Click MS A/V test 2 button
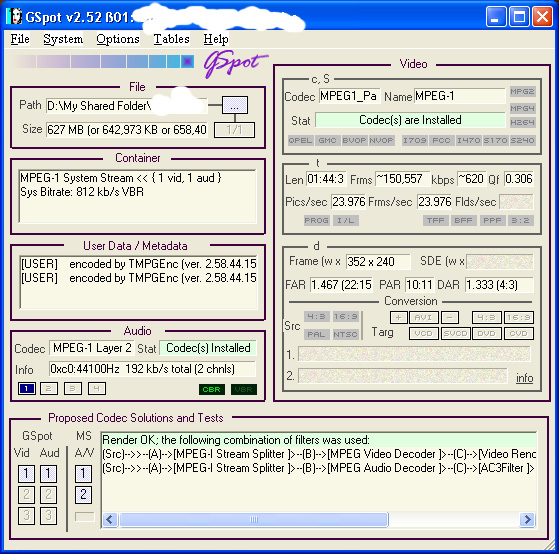This screenshot has height=554, width=559. click(x=83, y=495)
